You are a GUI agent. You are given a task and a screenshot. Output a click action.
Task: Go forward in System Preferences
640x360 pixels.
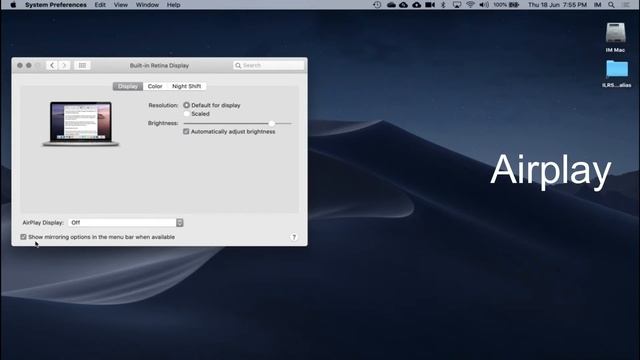tap(64, 65)
